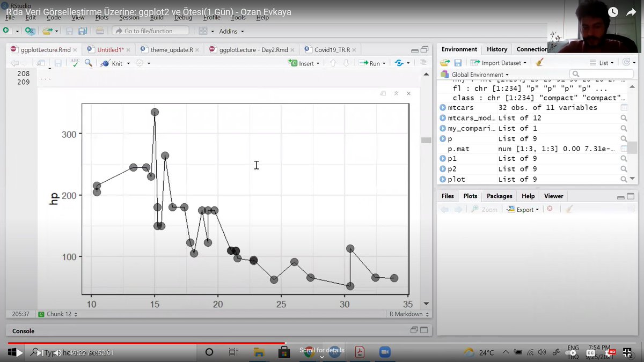
Task: Switch to theme_update.R tab
Action: 171,49
